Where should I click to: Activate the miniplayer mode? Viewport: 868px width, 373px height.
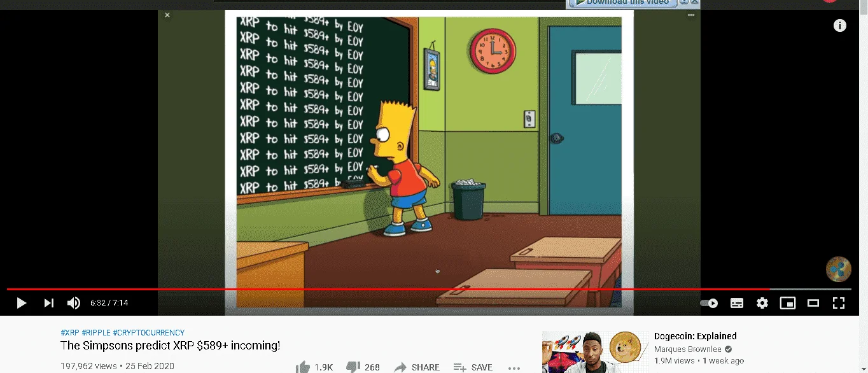(x=788, y=303)
